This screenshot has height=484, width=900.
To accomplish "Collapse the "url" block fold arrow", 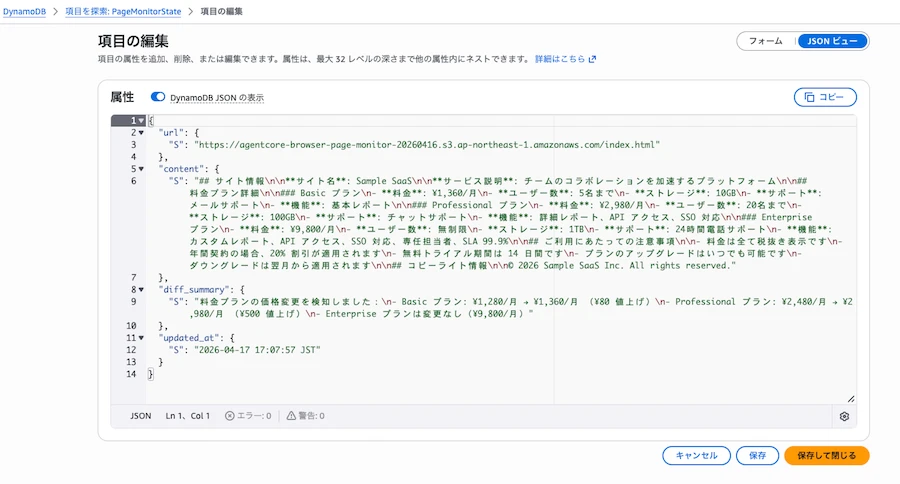I will [141, 133].
